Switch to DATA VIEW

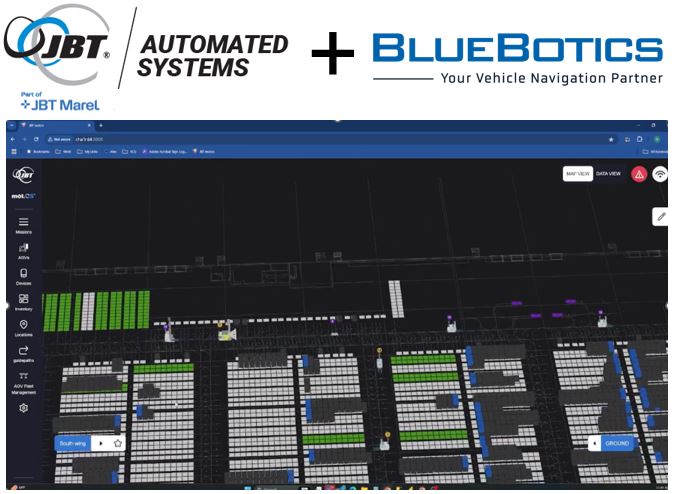point(608,174)
